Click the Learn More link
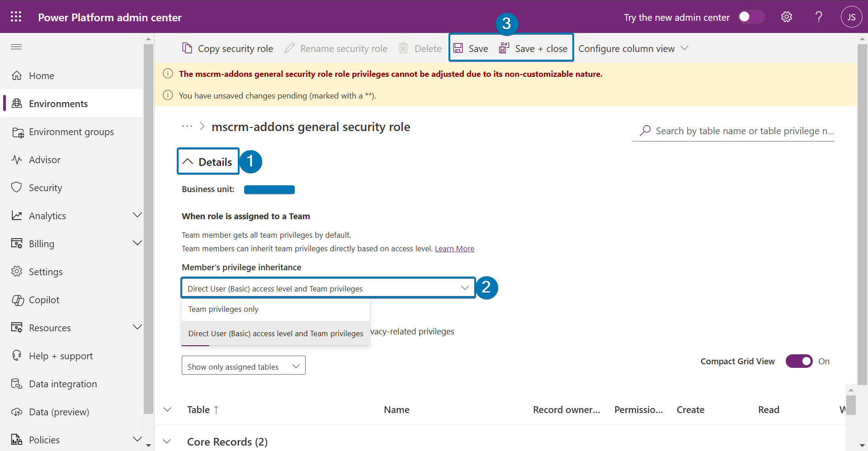Viewport: 868px width, 451px height. pos(454,249)
